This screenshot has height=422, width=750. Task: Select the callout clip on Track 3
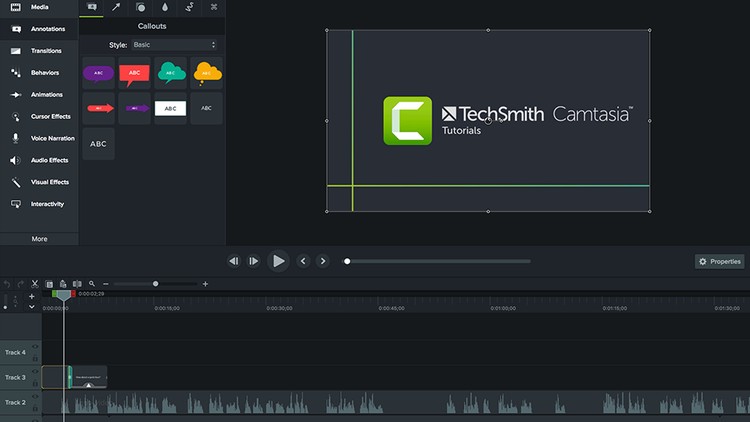(89, 378)
